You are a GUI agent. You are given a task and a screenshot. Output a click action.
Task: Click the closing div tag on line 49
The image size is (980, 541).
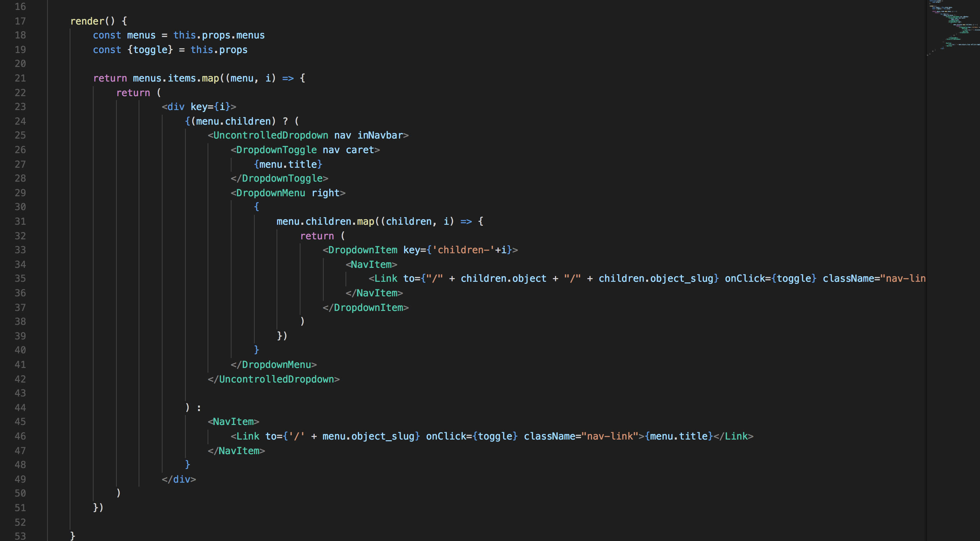[x=179, y=479]
